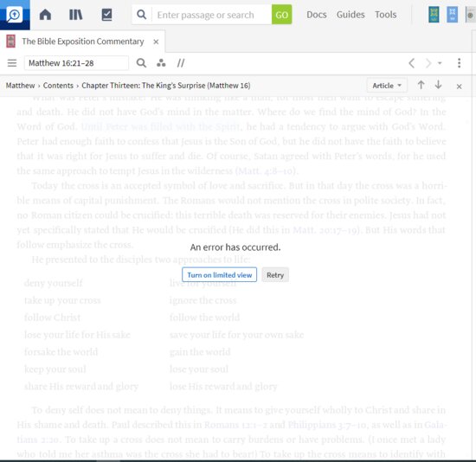
Task: Open the Logos app logo menu
Action: [x=15, y=15]
